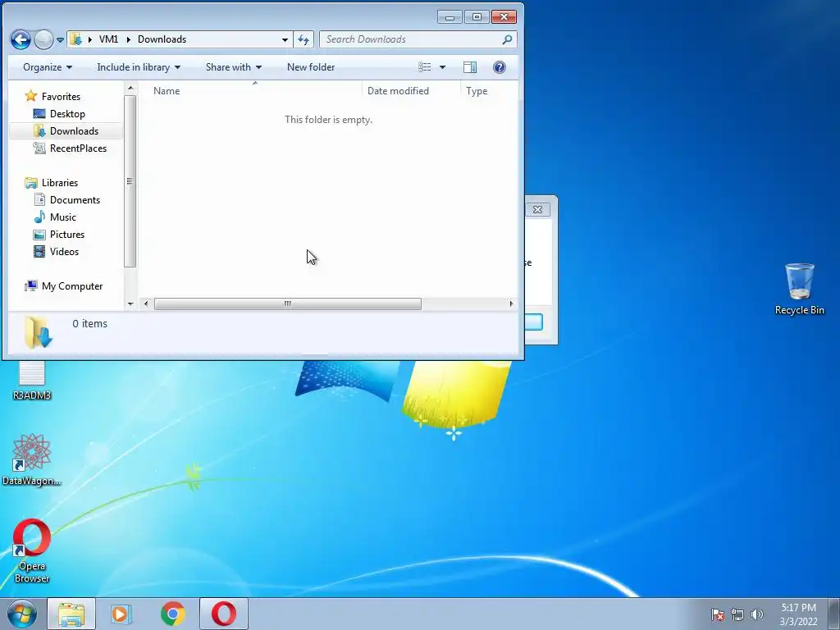This screenshot has width=840, height=630.
Task: Launch Windows Media Player from taskbar
Action: pyautogui.click(x=121, y=614)
